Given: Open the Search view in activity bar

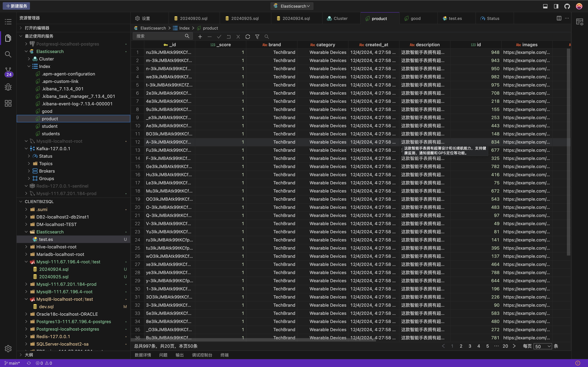Looking at the screenshot, I should click(x=8, y=54).
